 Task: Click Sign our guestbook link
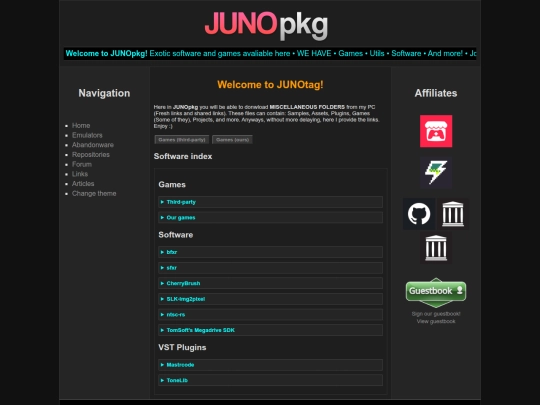(x=436, y=314)
